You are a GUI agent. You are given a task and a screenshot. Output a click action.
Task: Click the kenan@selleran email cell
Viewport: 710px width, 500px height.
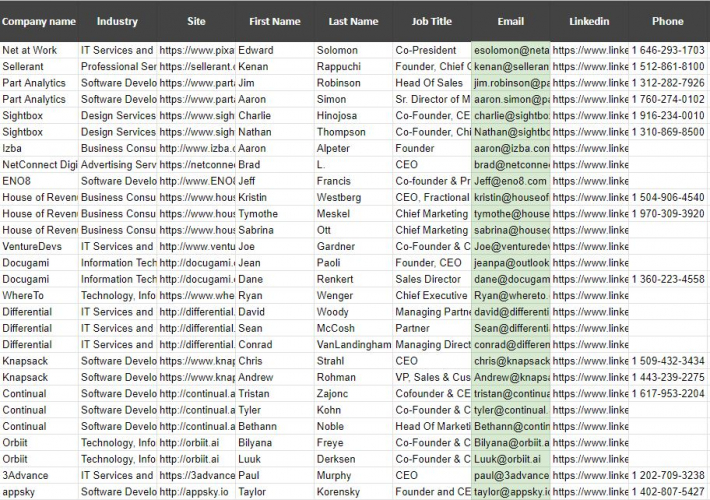[x=511, y=67]
